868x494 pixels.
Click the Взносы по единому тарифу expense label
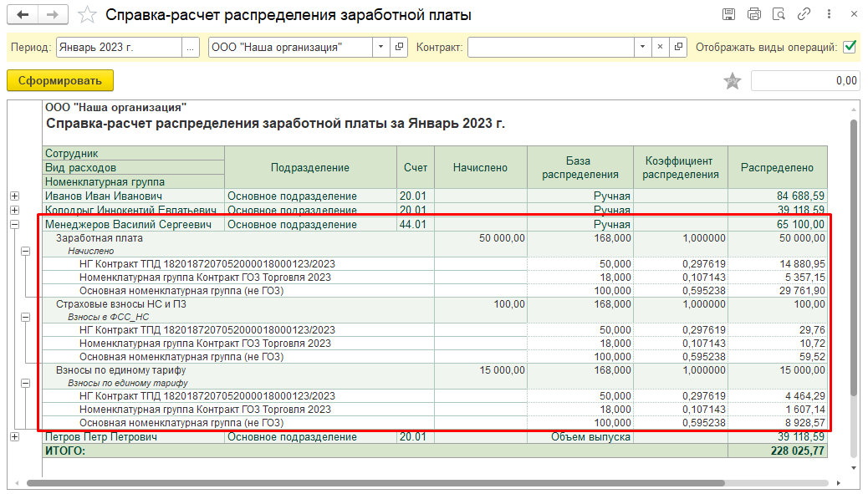120,370
